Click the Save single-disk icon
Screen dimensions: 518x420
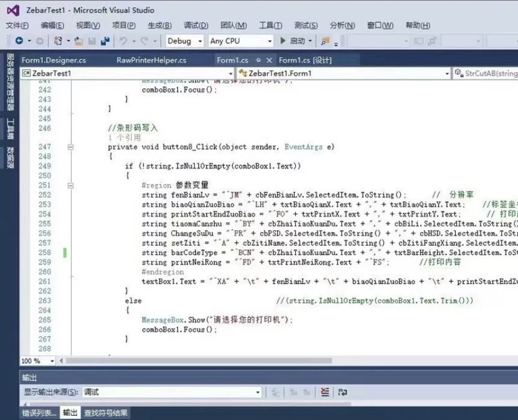tap(92, 41)
